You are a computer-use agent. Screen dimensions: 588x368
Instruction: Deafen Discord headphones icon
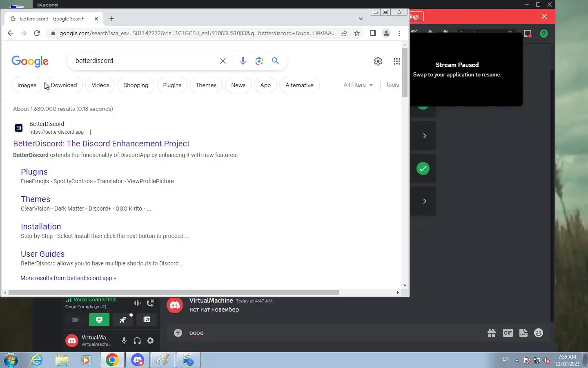(137, 341)
